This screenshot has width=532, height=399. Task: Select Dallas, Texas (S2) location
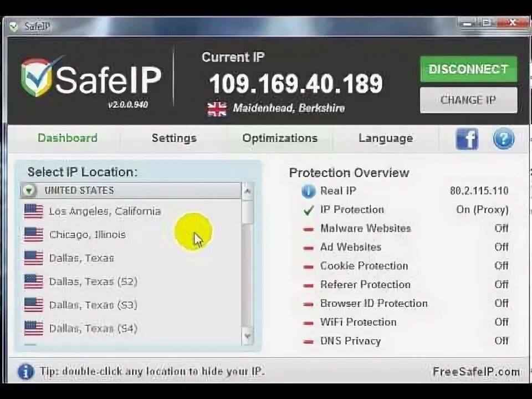[x=131, y=282]
